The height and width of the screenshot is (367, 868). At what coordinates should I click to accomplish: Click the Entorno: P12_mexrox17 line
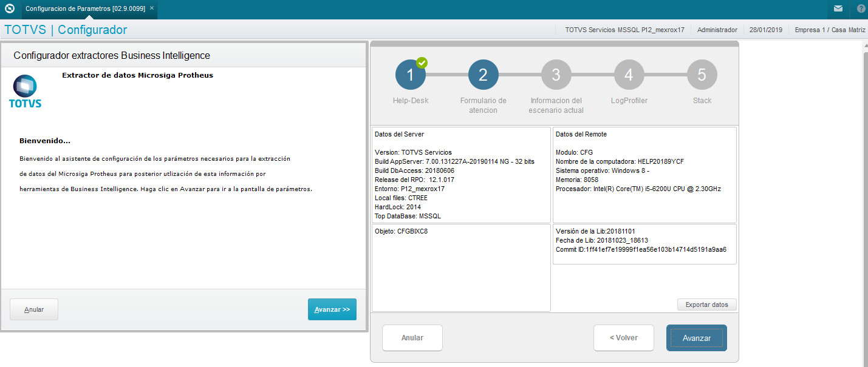point(410,189)
